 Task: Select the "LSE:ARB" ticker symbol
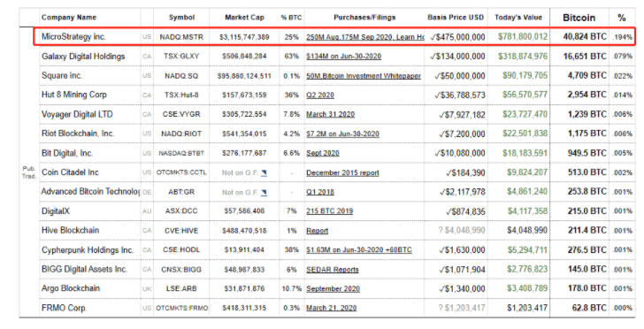tap(181, 288)
